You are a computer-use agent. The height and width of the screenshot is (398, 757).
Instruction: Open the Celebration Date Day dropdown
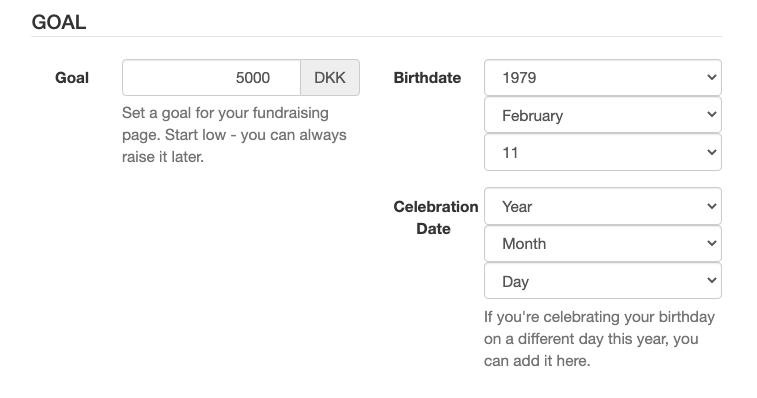tap(603, 281)
